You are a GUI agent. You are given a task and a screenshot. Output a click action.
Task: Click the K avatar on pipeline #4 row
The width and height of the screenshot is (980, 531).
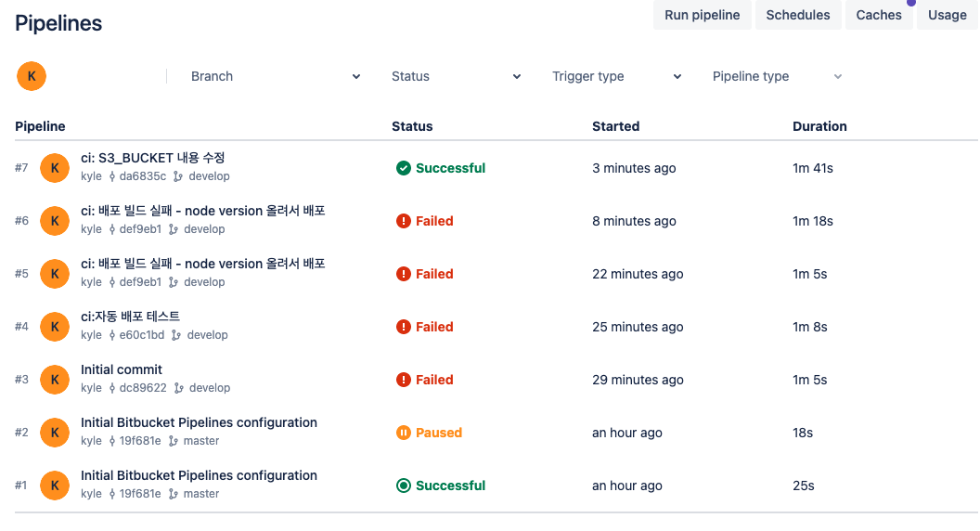point(55,327)
